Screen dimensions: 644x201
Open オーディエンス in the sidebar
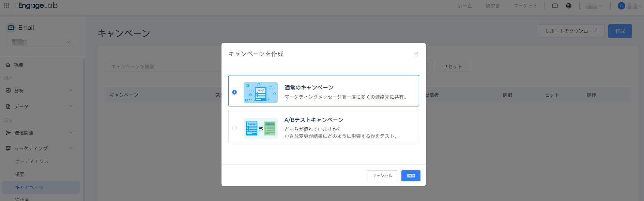(x=32, y=161)
